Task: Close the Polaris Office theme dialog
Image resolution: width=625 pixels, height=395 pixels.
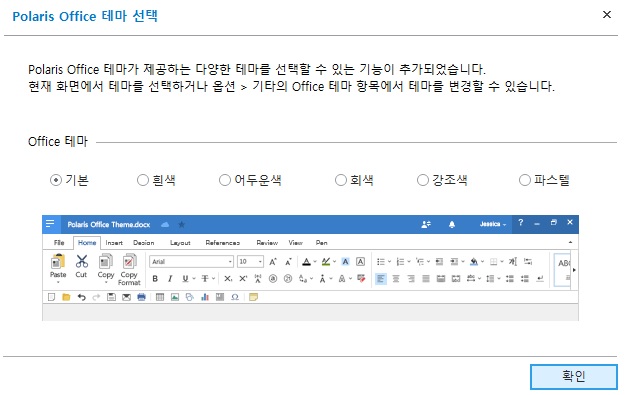Action: pyautogui.click(x=607, y=15)
